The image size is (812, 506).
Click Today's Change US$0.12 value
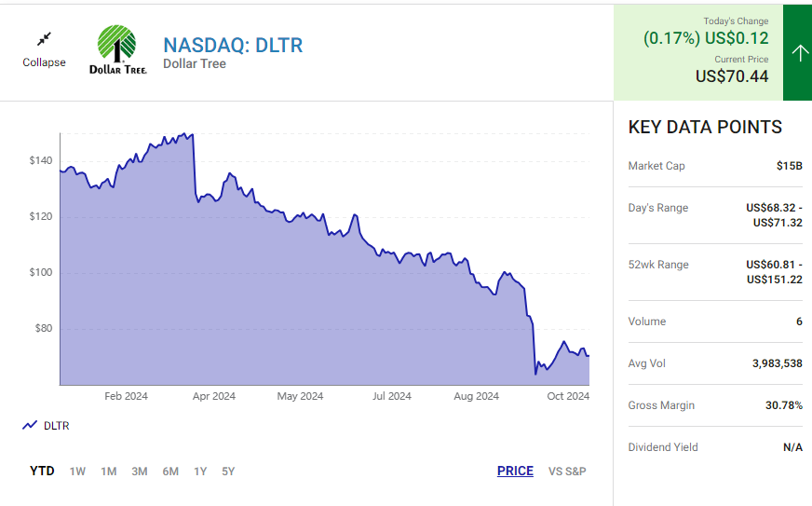[x=737, y=38]
